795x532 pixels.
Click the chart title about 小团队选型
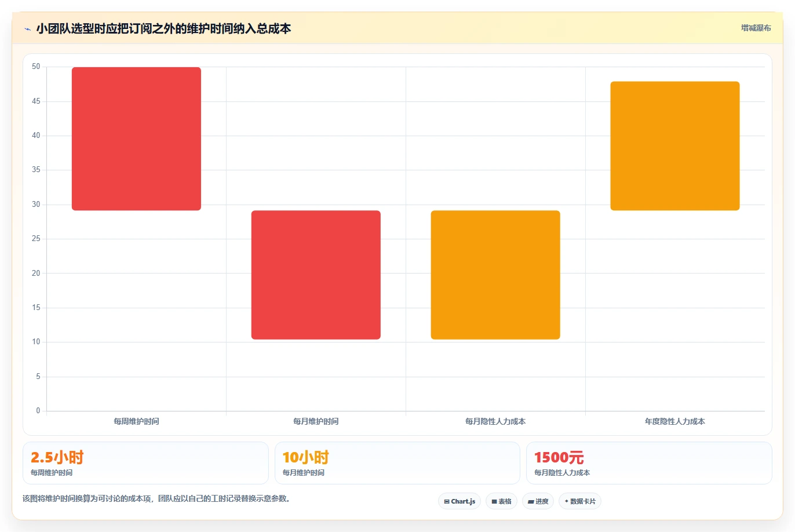[163, 29]
